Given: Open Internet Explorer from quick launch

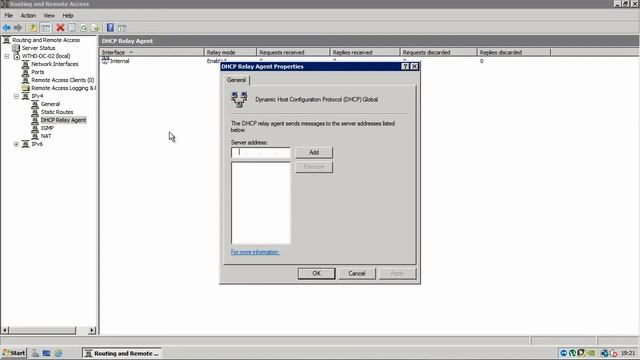Looking at the screenshot, I should pyautogui.click(x=58, y=353).
